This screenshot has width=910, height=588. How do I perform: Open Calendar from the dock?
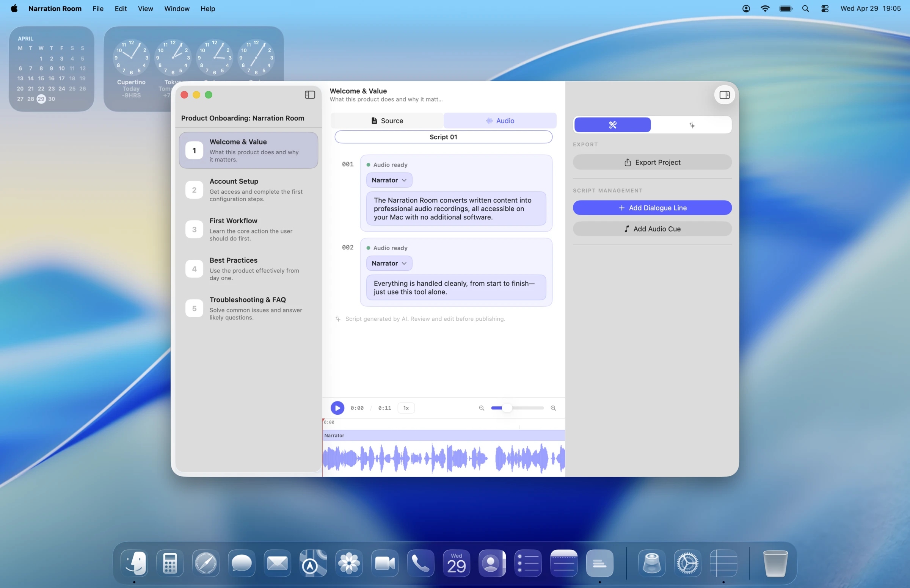(x=457, y=563)
